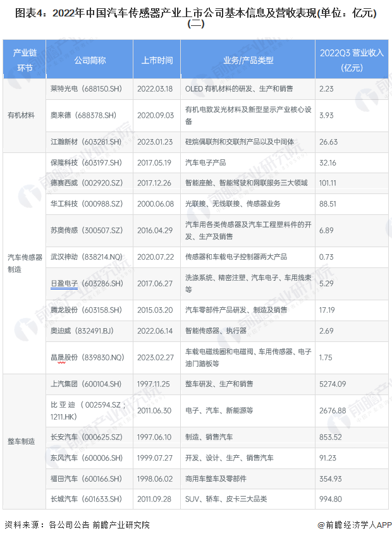Select 长安汽车（000625.SZ）company cell
Image resolution: width=392 pixels, height=538 pixels.
point(90,437)
